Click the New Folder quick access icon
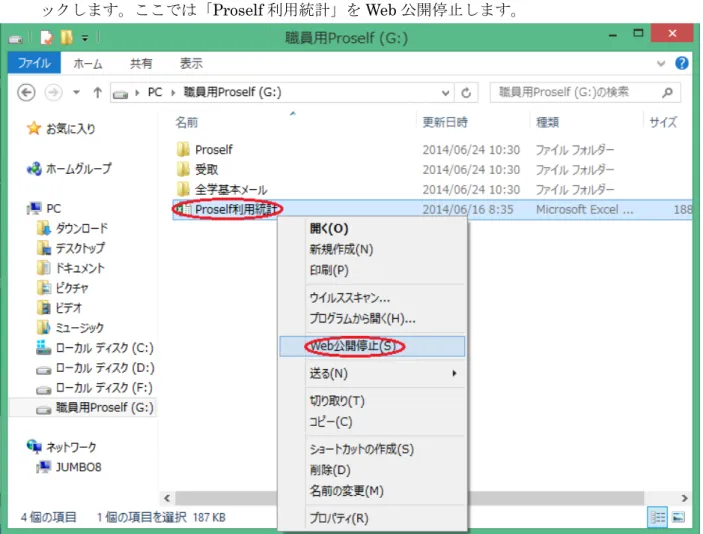This screenshot has width=703, height=534. point(67,38)
